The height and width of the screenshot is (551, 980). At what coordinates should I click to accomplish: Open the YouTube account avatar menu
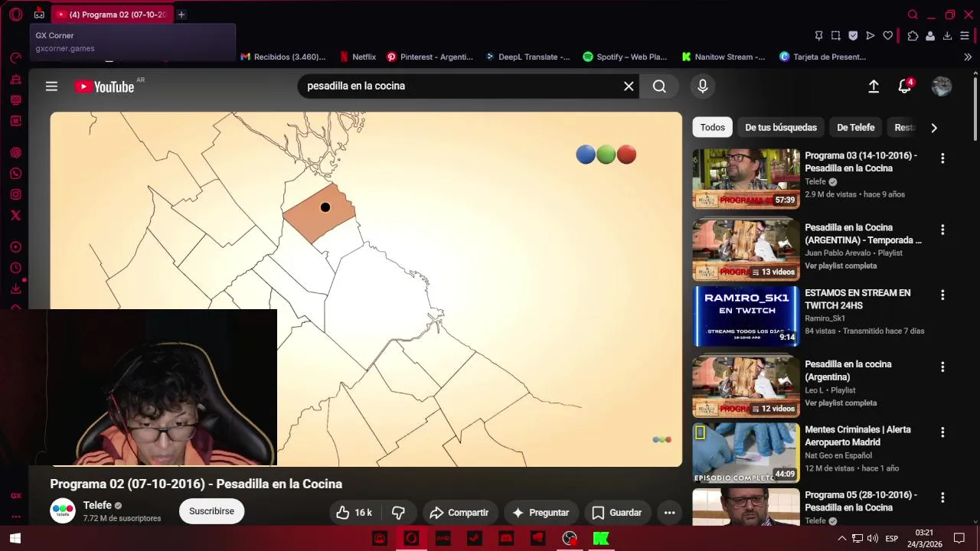click(941, 86)
